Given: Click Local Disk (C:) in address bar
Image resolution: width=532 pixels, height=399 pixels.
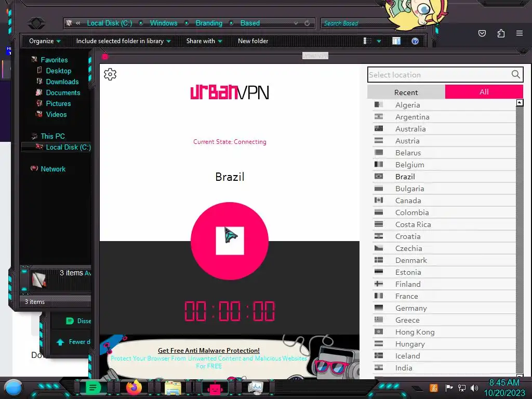Looking at the screenshot, I should (109, 23).
